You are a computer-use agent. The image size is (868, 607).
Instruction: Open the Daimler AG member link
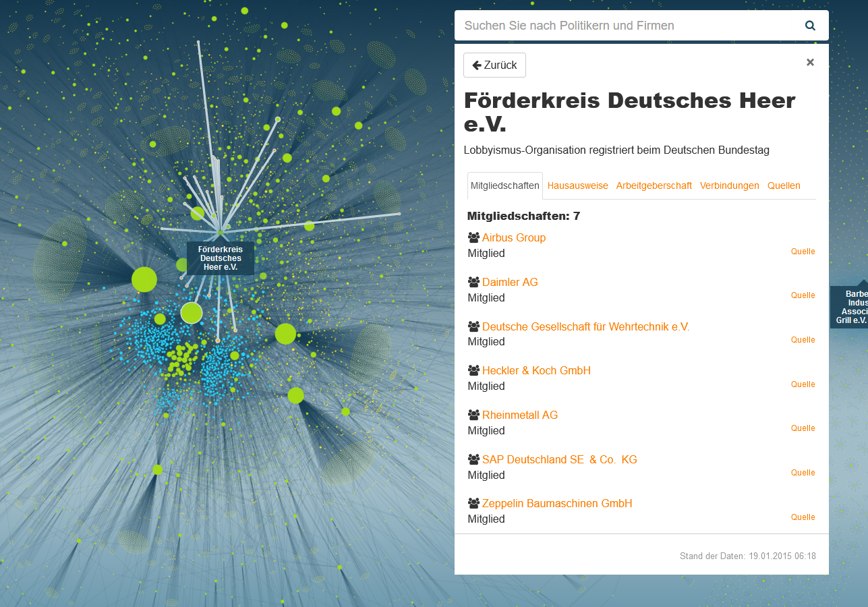(x=510, y=282)
